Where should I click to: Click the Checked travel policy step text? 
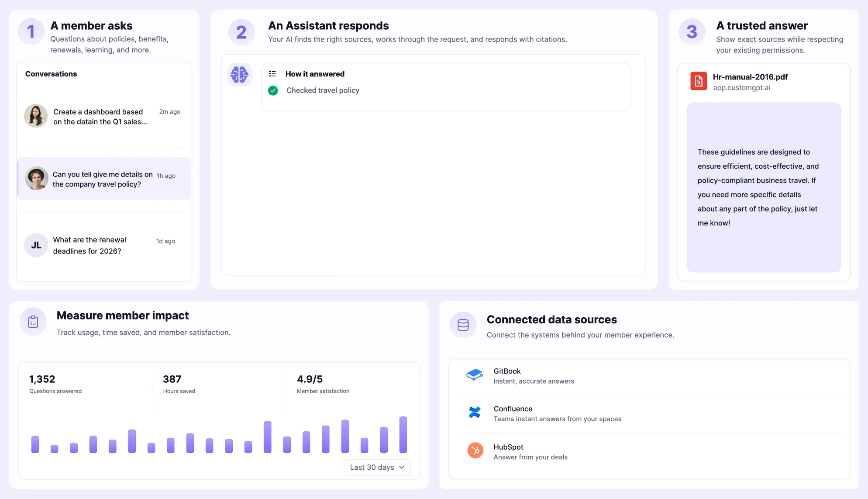pos(323,90)
